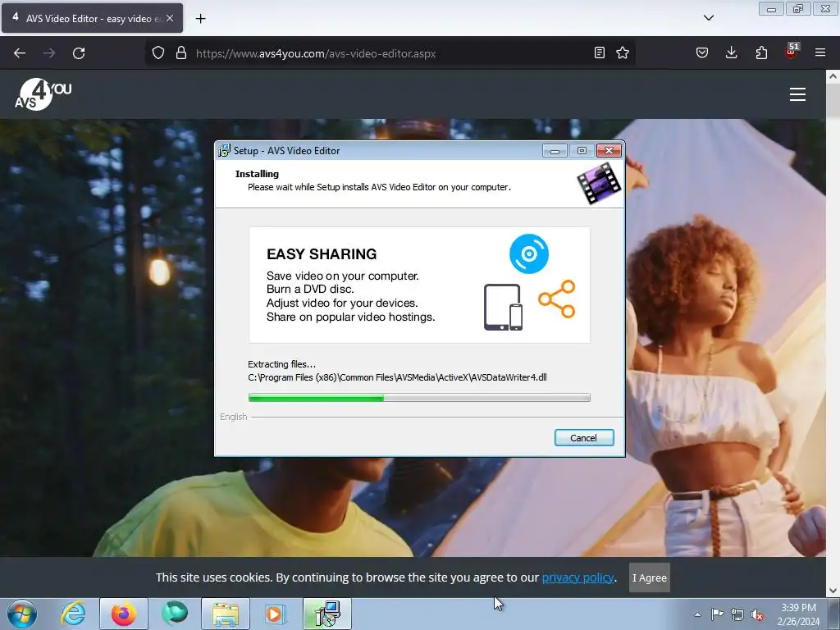Open Windows Explorer folder in taskbar
The height and width of the screenshot is (630, 840).
(226, 614)
